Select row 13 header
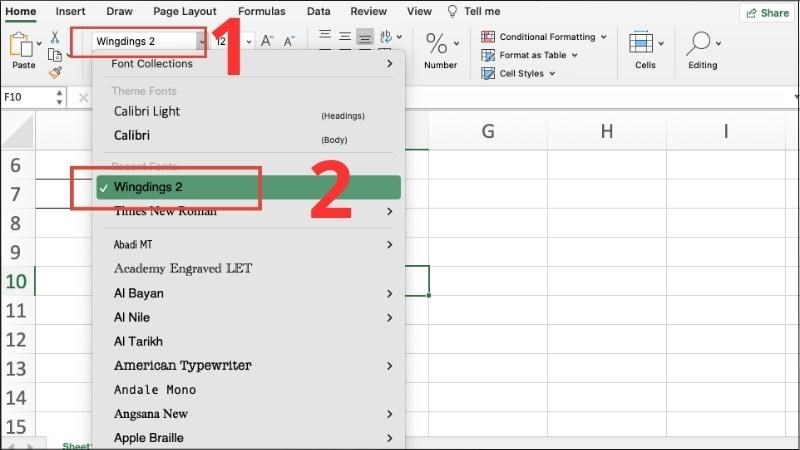Viewport: 800px width, 450px height. click(16, 368)
